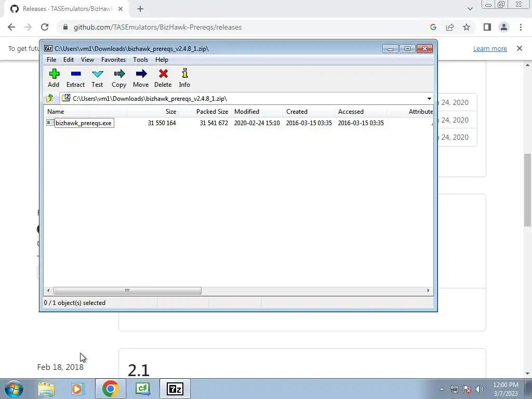Click the share page icon in Chrome
This screenshot has width=532, height=399.
[450, 27]
